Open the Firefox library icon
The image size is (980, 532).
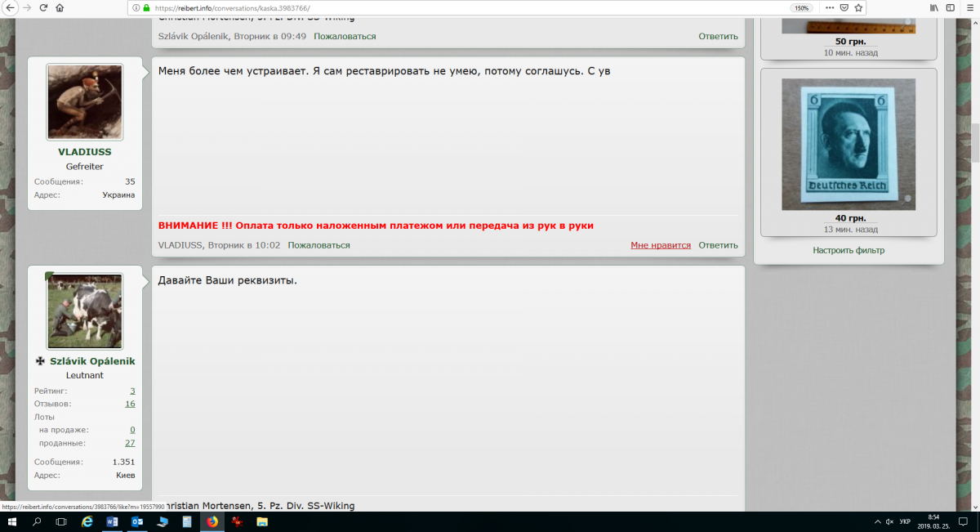[933, 7]
